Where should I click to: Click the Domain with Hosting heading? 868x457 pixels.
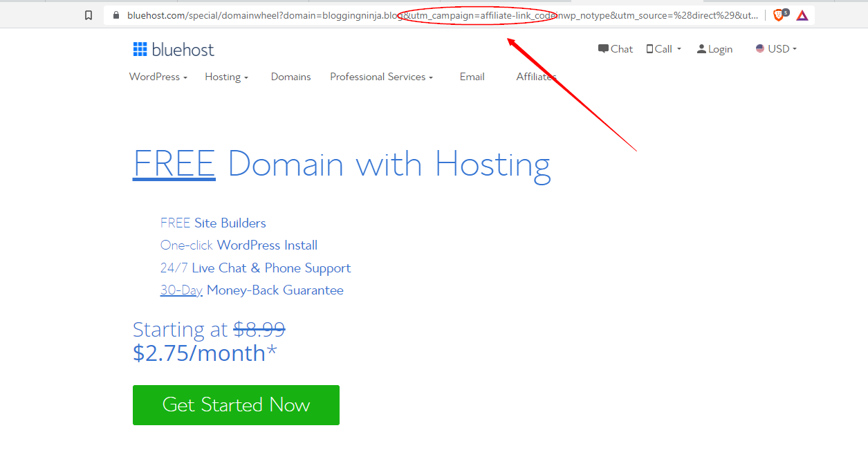pos(389,165)
